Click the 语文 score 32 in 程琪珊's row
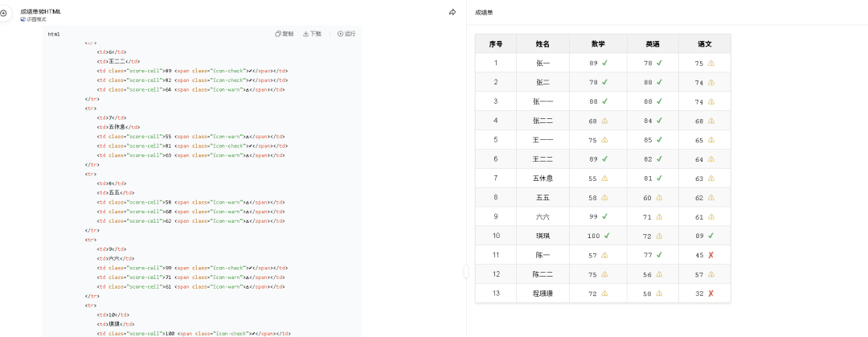Viewport: 868px width, 337px height. 698,294
